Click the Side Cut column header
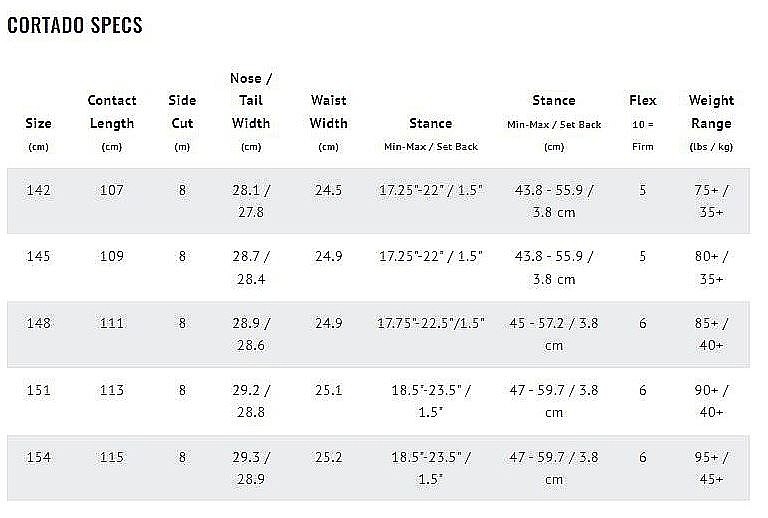 coord(182,123)
